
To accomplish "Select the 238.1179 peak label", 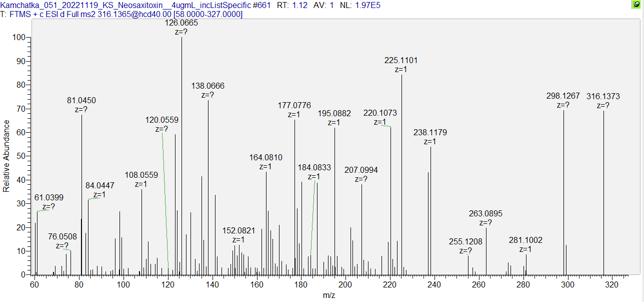I will (x=430, y=133).
